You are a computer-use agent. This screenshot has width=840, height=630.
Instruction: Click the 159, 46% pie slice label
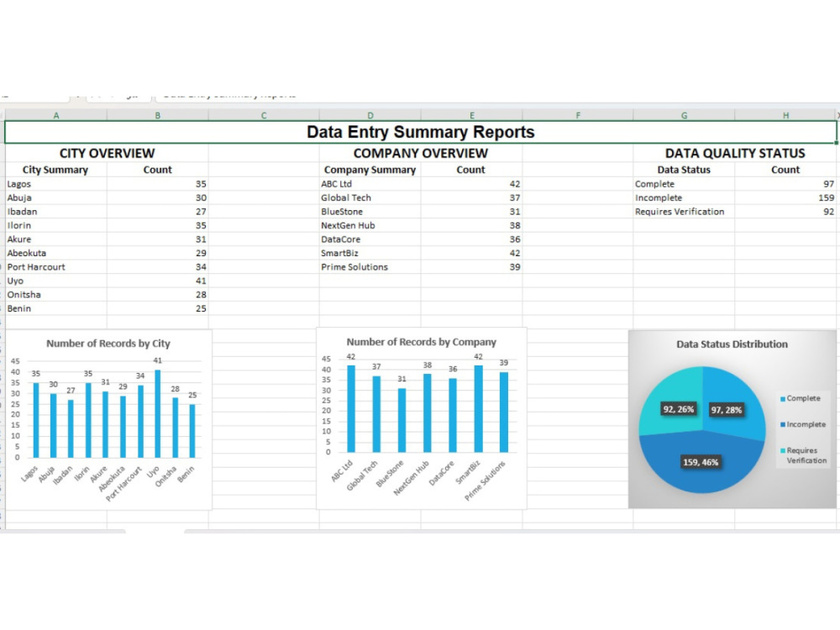(x=701, y=462)
